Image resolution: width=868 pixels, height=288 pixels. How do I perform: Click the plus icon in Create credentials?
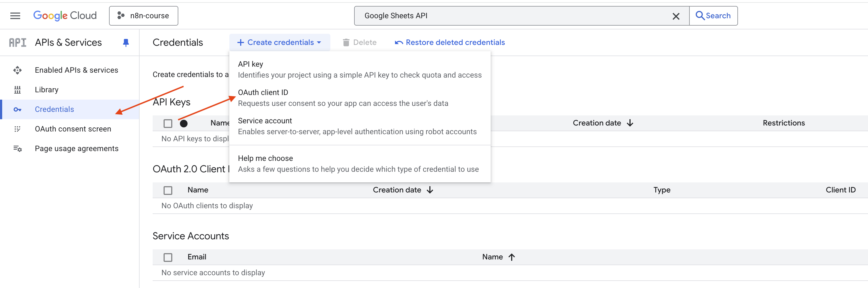(241, 42)
